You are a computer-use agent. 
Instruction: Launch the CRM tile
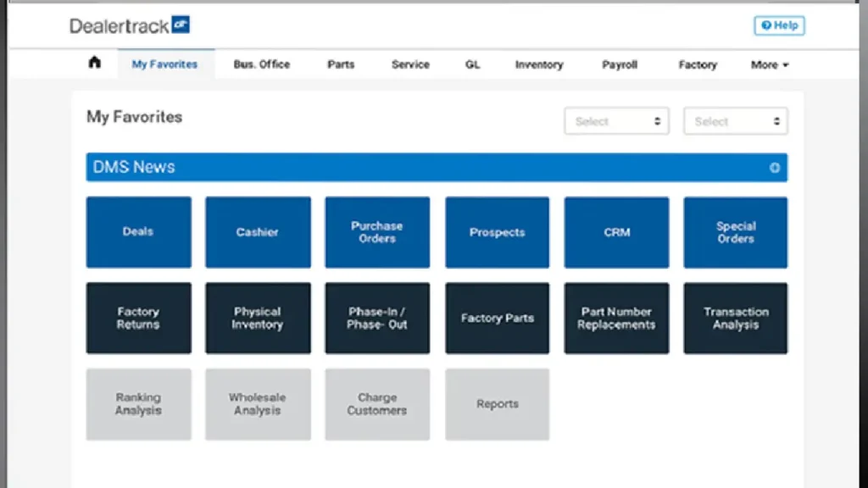point(617,232)
